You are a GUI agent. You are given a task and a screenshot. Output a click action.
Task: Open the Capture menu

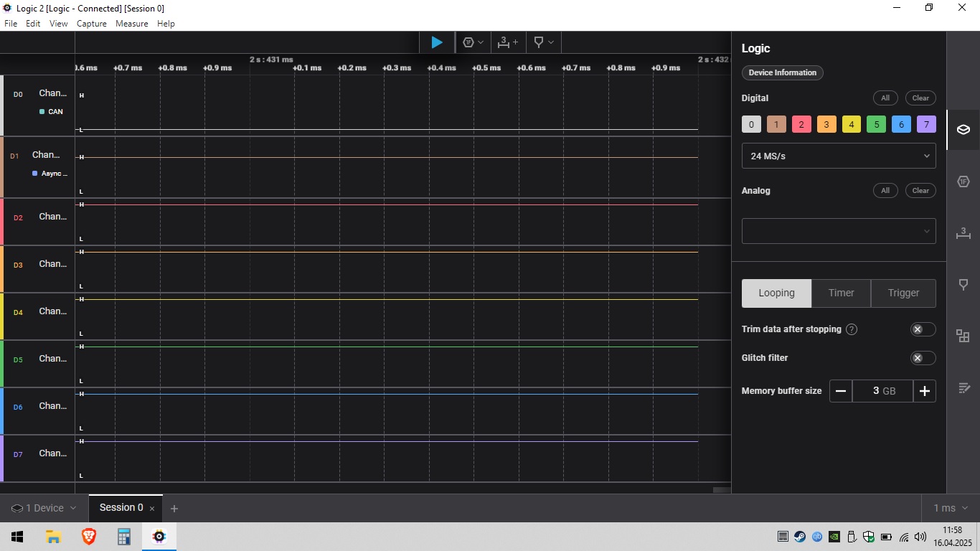click(91, 24)
